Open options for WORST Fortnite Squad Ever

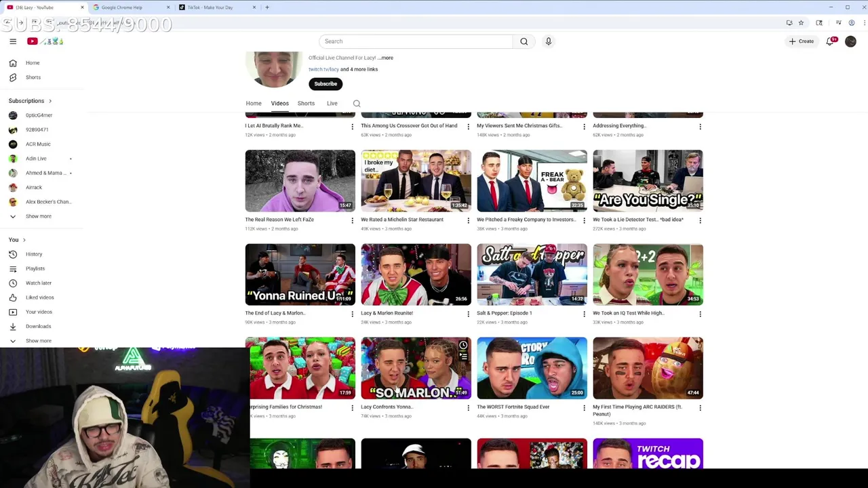point(584,407)
